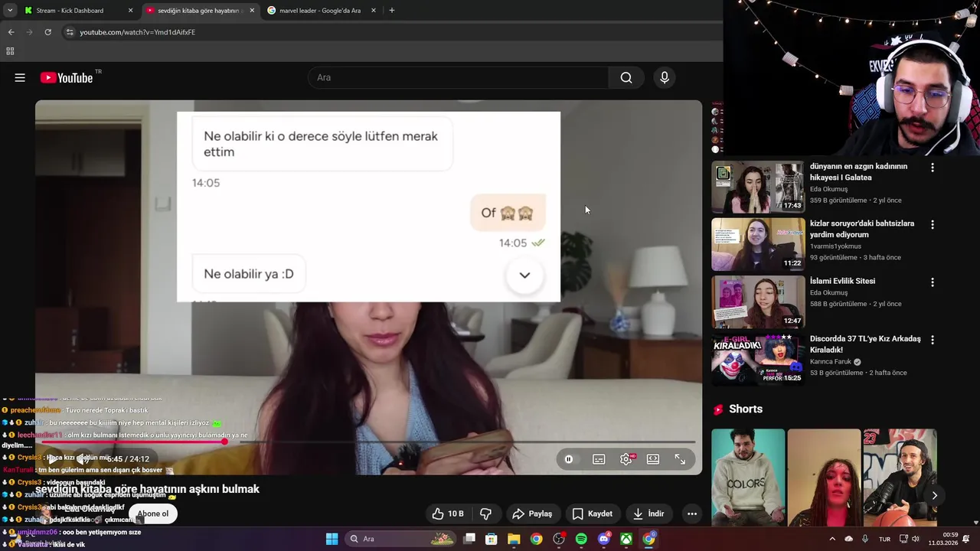Open options for dünyanın en azgın video

point(933,168)
